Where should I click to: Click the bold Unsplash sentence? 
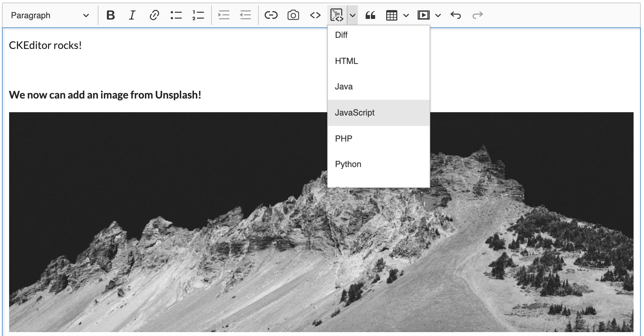coord(105,95)
